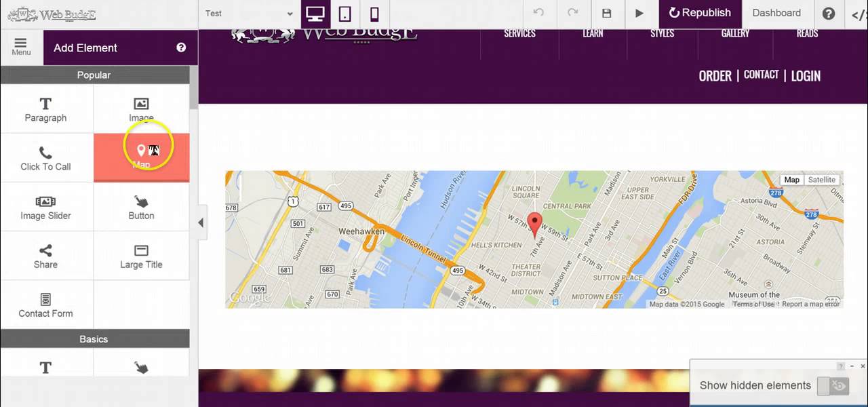Click the ORDER link
The image size is (868, 407).
[x=715, y=76]
